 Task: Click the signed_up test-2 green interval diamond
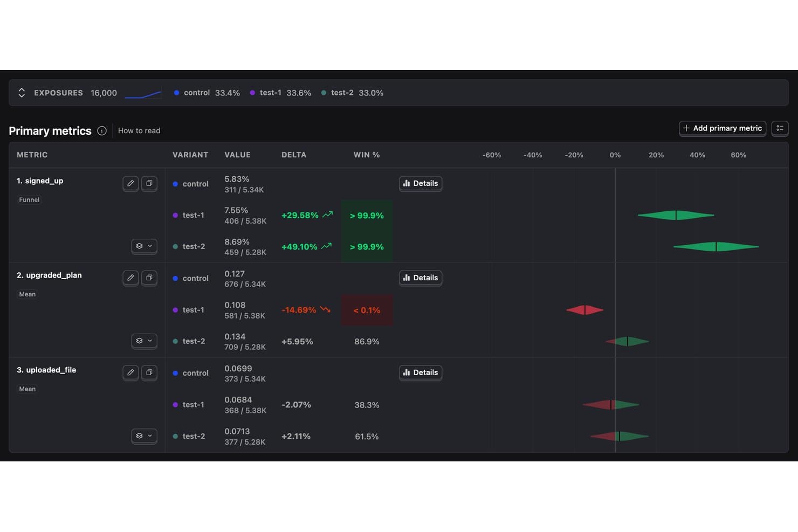[716, 247]
